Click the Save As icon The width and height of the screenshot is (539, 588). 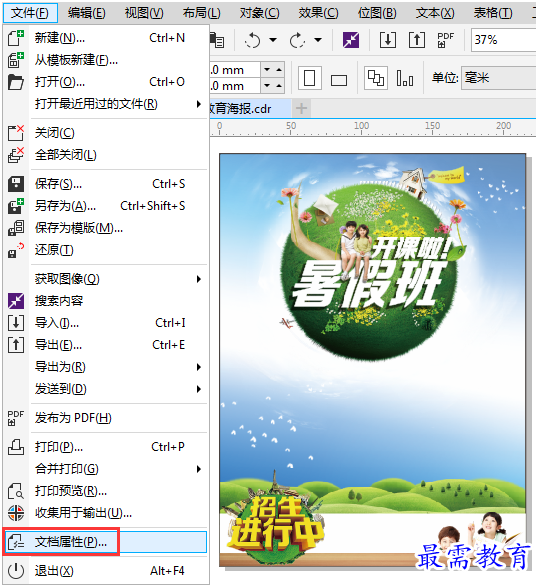coord(16,206)
